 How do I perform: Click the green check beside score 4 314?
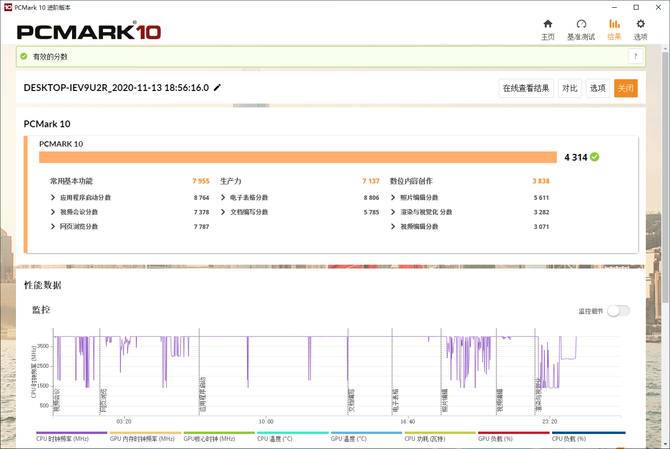pos(594,157)
